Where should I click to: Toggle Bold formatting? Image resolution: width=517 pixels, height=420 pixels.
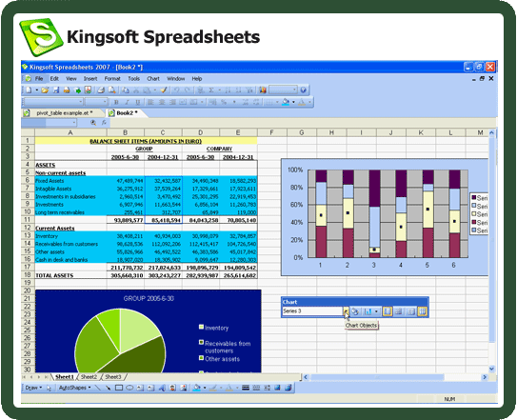pos(116,102)
